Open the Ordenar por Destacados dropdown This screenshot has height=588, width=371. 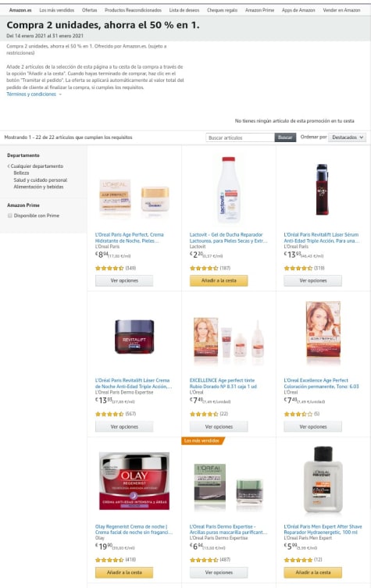[347, 137]
